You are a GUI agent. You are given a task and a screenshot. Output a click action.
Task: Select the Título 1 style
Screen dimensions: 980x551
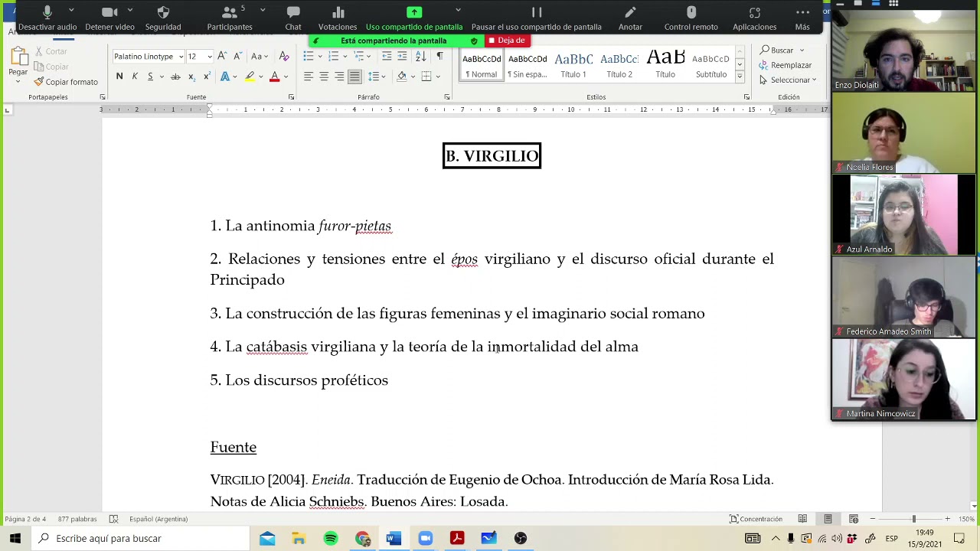pyautogui.click(x=573, y=66)
